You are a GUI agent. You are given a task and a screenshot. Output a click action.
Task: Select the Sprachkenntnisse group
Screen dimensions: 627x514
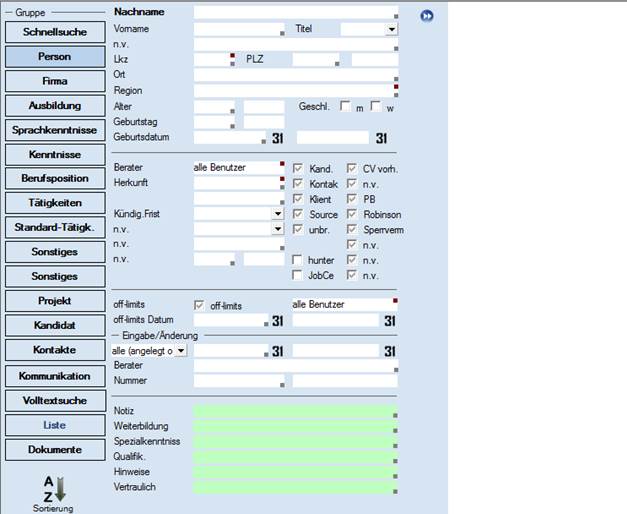(54, 130)
